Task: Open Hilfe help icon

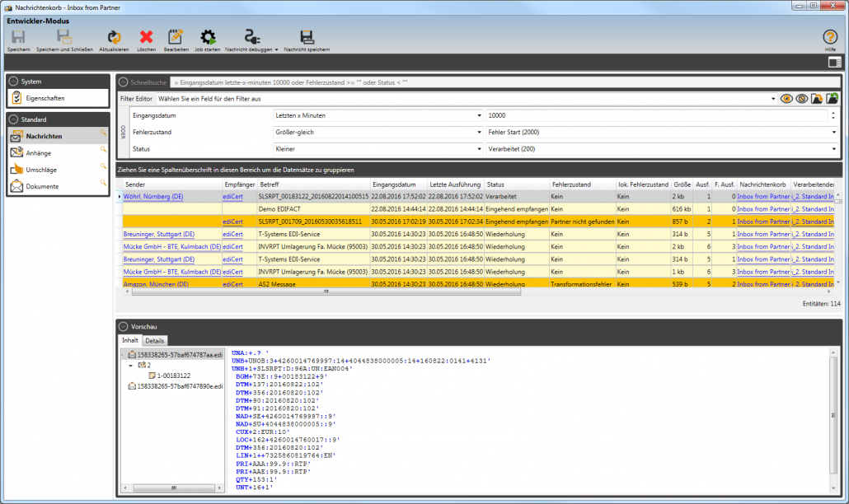Action: (x=830, y=37)
